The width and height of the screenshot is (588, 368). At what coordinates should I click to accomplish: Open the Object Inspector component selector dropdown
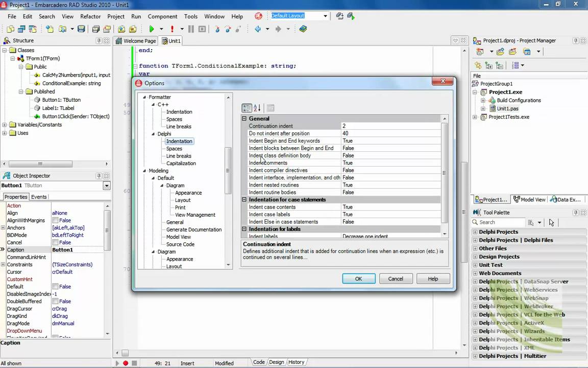[x=107, y=186]
